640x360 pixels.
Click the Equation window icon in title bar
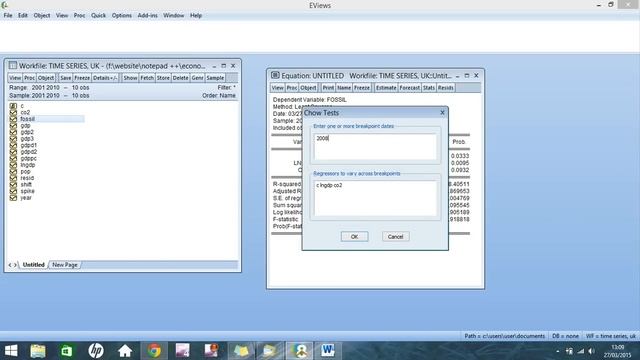click(x=275, y=76)
